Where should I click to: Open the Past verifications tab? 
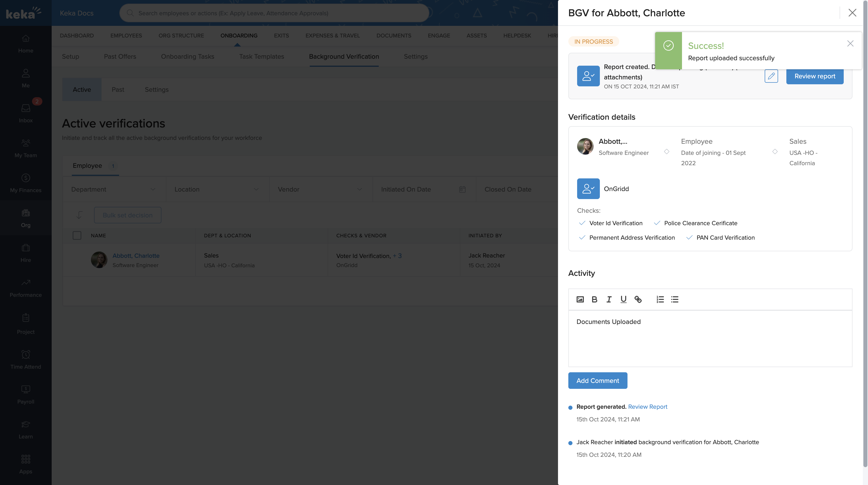[118, 89]
